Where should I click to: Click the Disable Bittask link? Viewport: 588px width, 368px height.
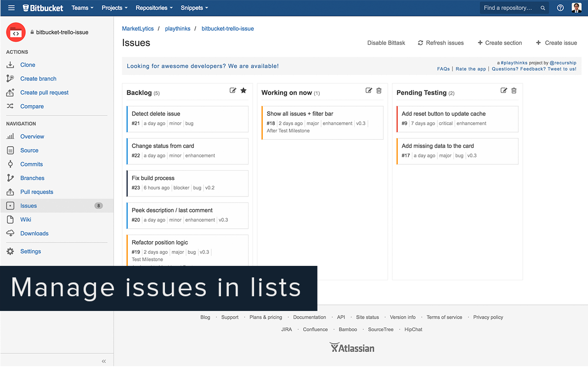tap(386, 43)
